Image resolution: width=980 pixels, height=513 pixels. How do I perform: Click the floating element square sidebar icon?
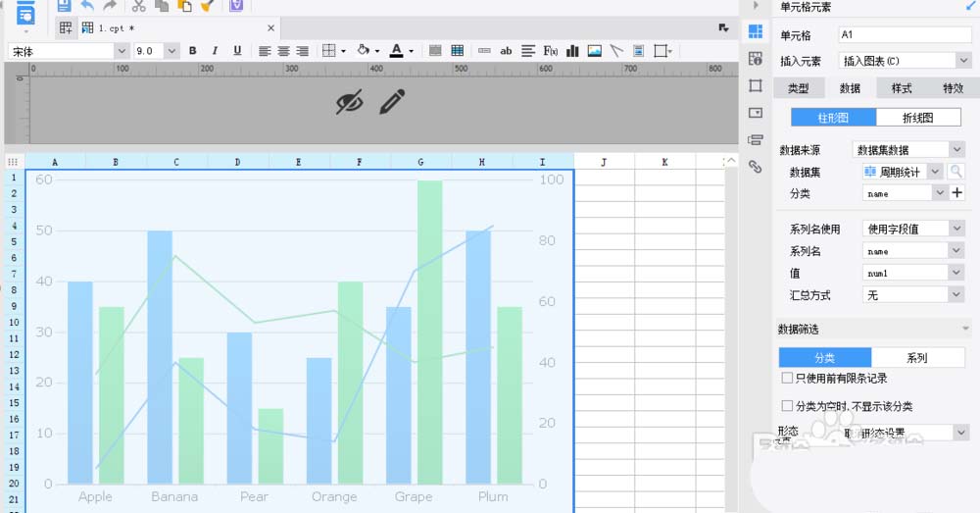point(756,85)
